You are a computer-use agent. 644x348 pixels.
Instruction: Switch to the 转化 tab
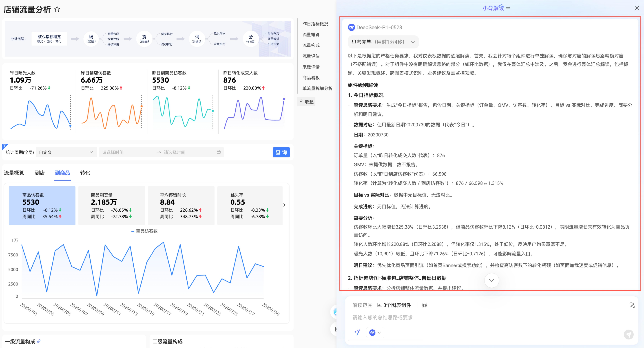(x=85, y=173)
